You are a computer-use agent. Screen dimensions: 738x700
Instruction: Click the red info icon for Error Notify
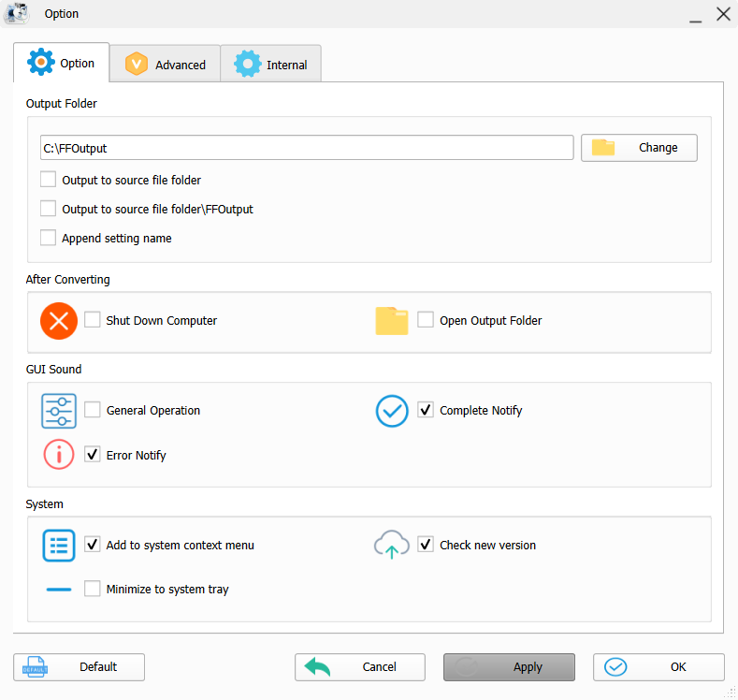59,455
